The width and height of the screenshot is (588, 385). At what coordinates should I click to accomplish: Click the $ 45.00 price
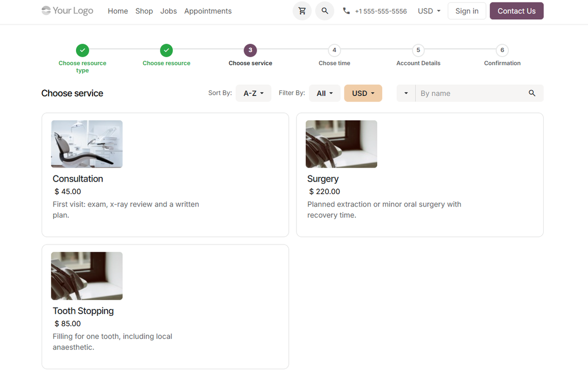point(68,191)
